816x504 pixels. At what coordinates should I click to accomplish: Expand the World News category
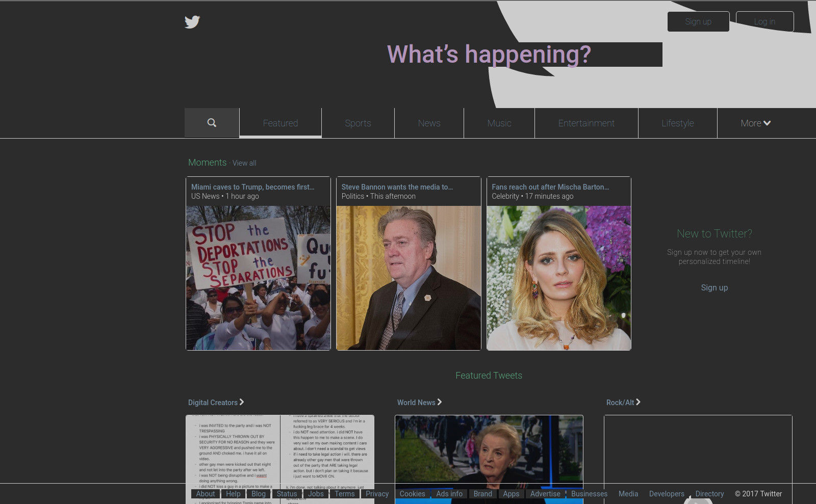click(419, 402)
